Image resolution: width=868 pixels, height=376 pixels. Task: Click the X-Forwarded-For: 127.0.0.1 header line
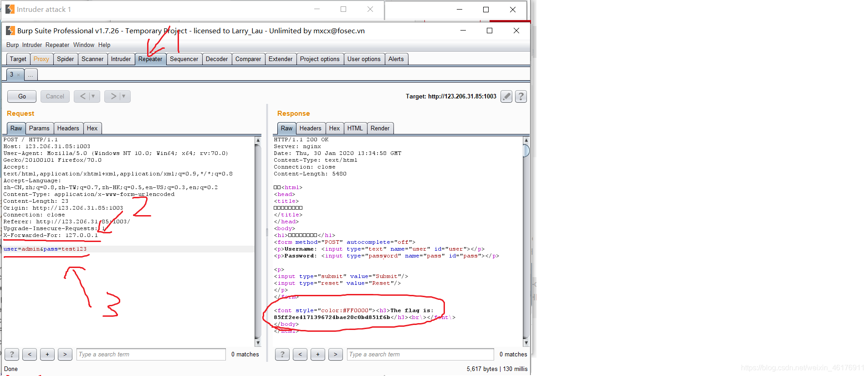tap(51, 235)
